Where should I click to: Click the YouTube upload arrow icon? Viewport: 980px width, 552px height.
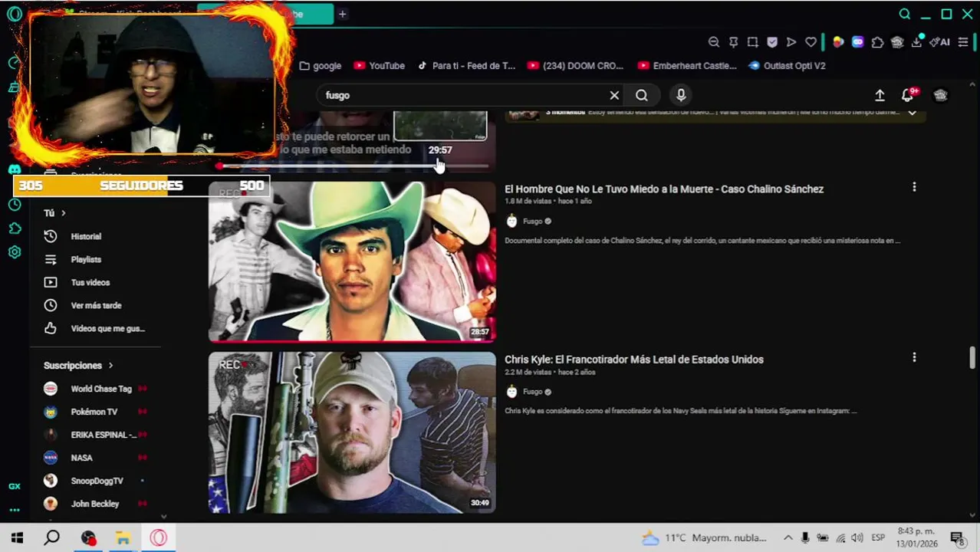click(x=880, y=95)
